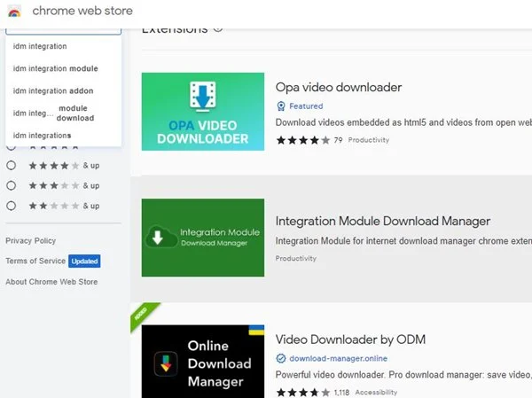Choose the 'idm integration module' suggestion
532x398 pixels.
point(64,68)
